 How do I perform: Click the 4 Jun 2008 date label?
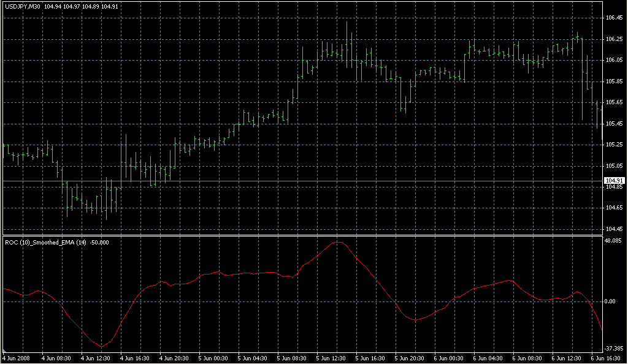(x=16, y=358)
